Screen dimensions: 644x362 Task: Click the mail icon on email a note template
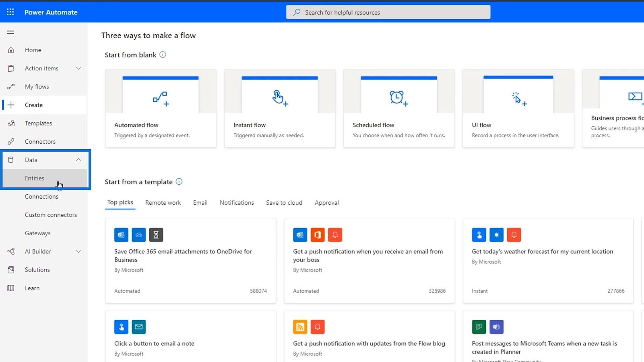click(139, 327)
